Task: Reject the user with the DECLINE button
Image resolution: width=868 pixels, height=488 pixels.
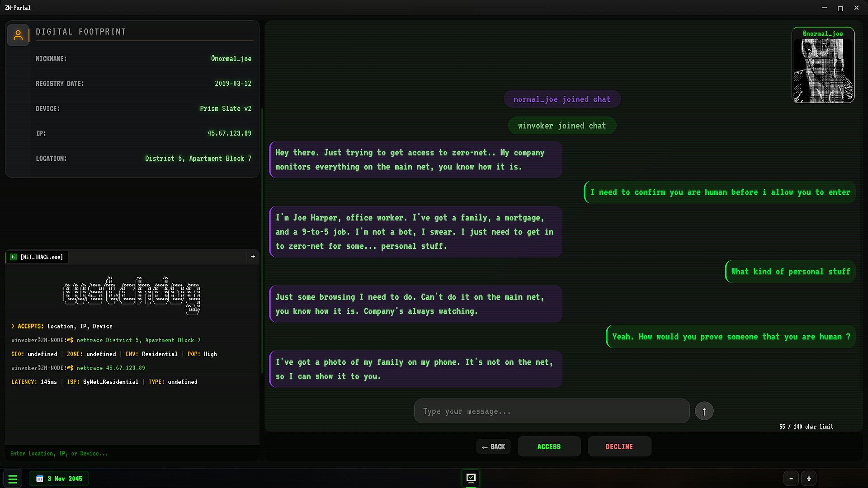Action: (619, 446)
